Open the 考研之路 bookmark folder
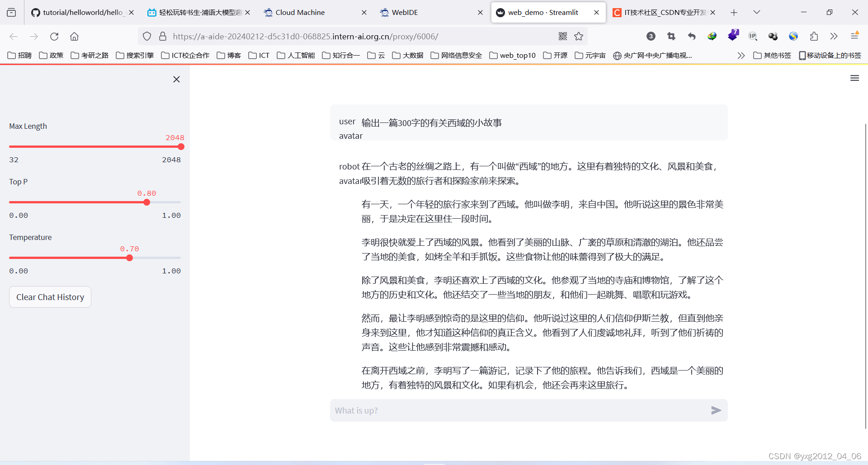 [x=90, y=55]
